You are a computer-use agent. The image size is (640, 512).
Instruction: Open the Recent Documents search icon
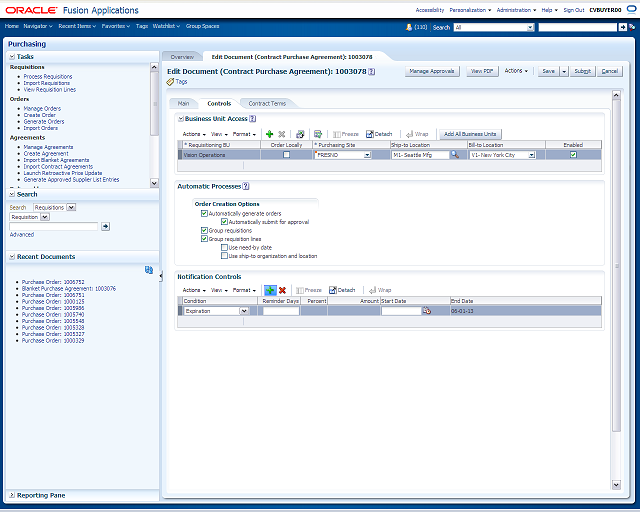(149, 270)
